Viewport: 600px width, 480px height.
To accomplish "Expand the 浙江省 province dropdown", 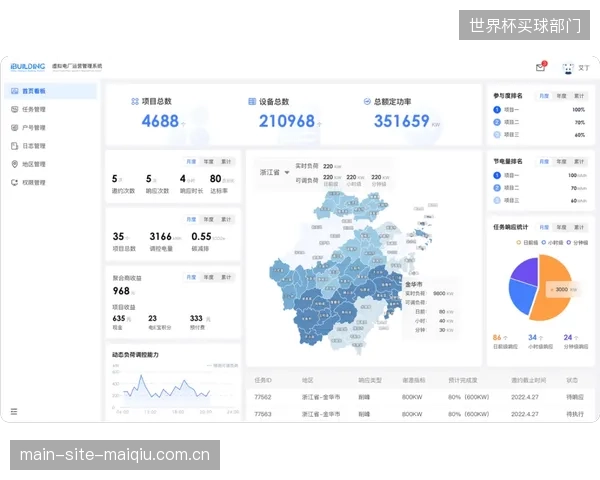I will coord(274,173).
